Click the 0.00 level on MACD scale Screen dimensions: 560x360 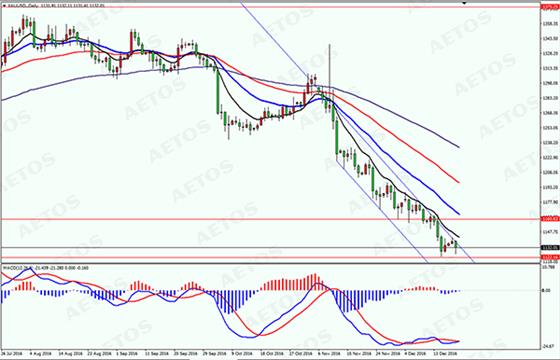click(x=546, y=291)
